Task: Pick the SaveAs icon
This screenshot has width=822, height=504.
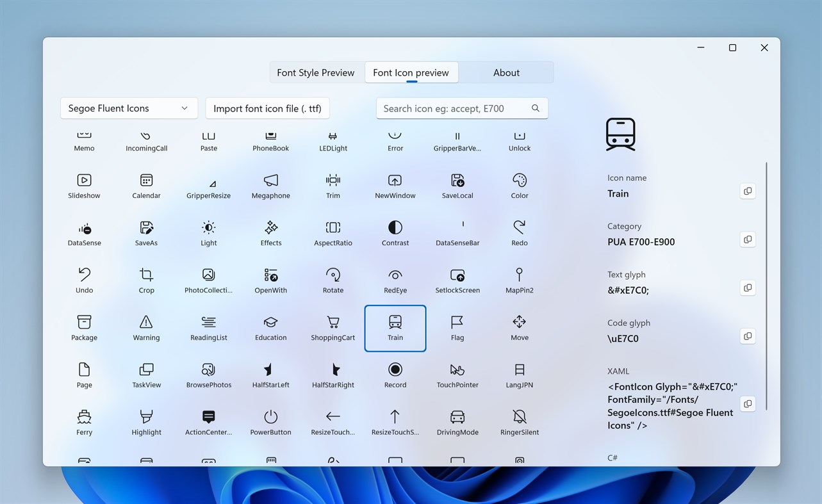Action: (x=146, y=234)
